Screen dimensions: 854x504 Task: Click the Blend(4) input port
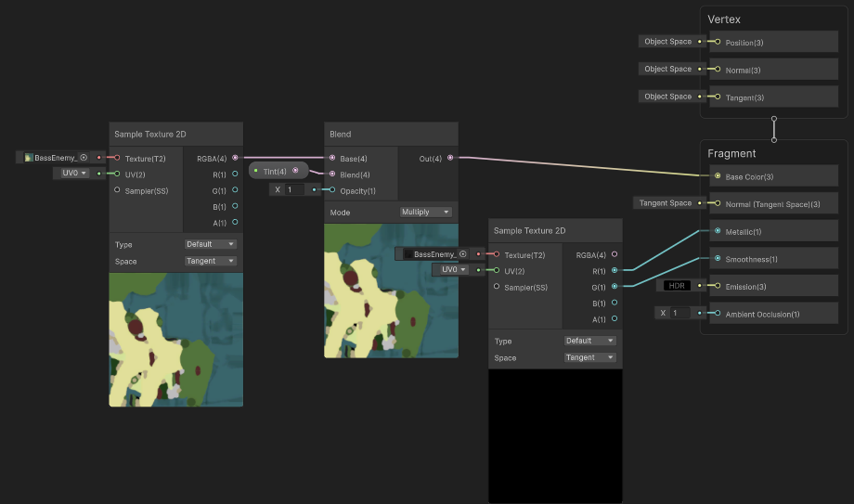(331, 174)
